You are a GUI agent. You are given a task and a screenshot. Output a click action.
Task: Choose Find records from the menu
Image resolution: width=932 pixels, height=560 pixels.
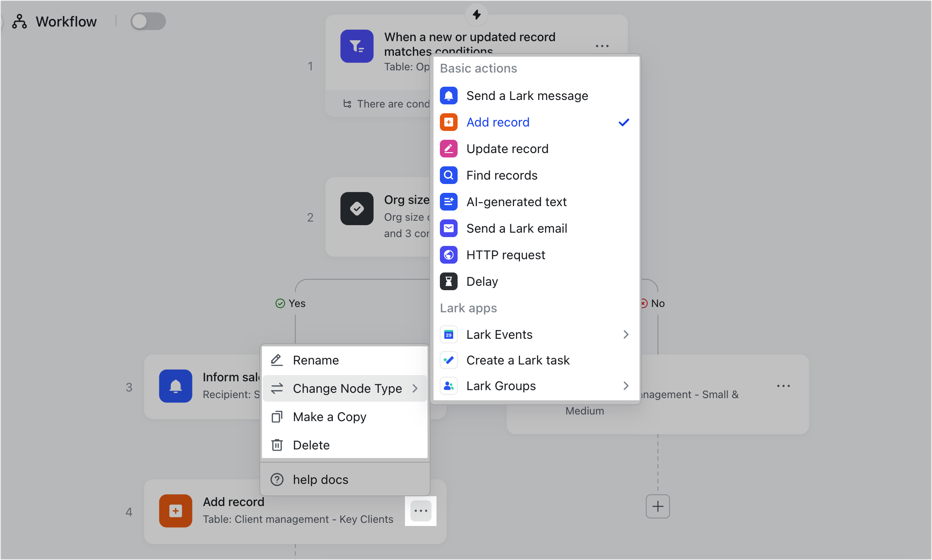click(536, 175)
